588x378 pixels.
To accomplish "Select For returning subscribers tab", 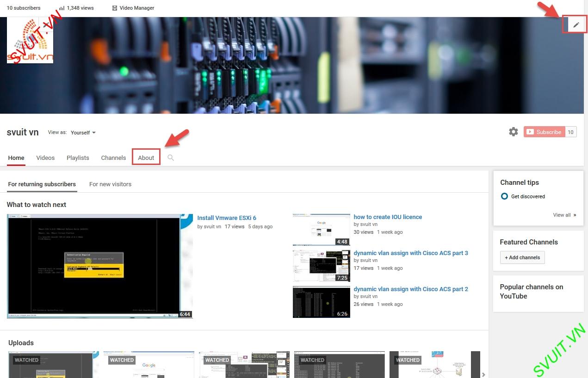I will coord(42,184).
